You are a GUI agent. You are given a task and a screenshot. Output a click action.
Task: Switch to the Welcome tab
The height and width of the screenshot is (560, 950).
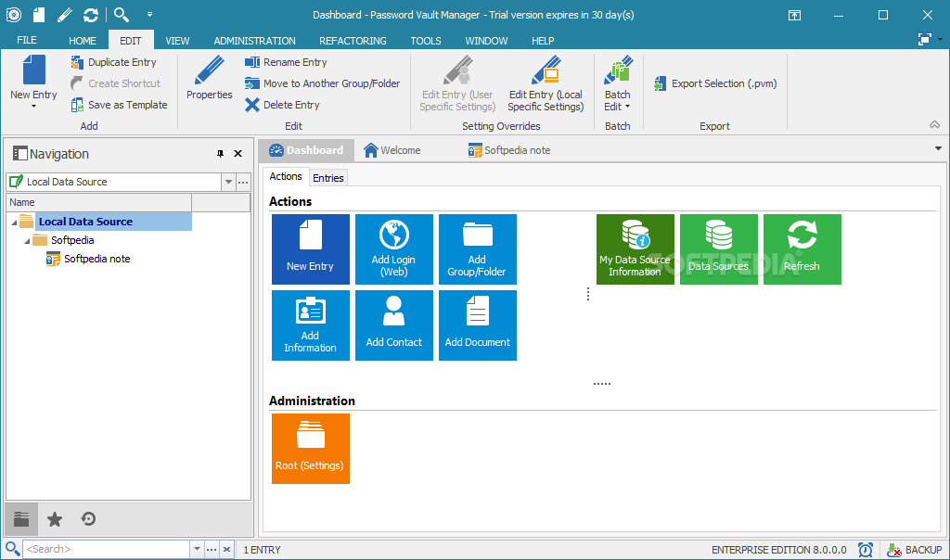point(392,150)
